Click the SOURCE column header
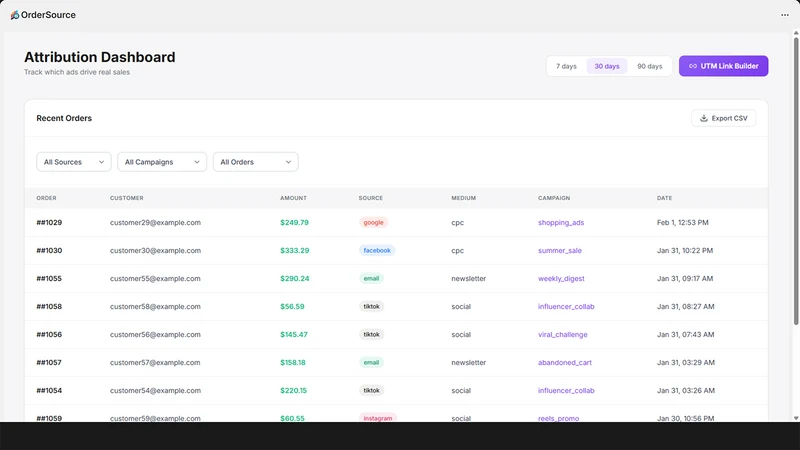The image size is (800, 450). tap(370, 198)
